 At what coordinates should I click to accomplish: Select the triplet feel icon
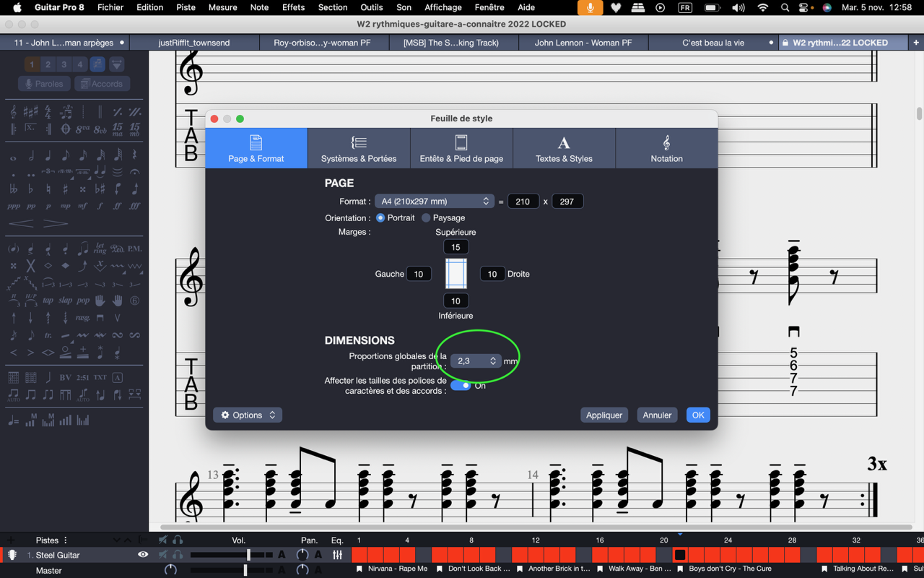66,112
